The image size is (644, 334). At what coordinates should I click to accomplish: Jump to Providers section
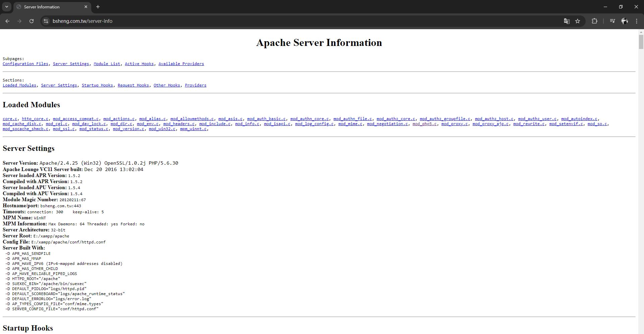(196, 85)
